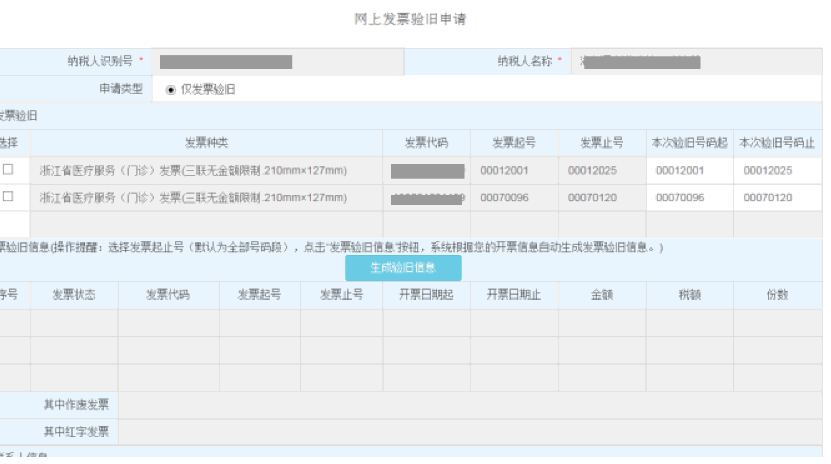Check the box for invoice row starting 00070096

tap(8, 197)
